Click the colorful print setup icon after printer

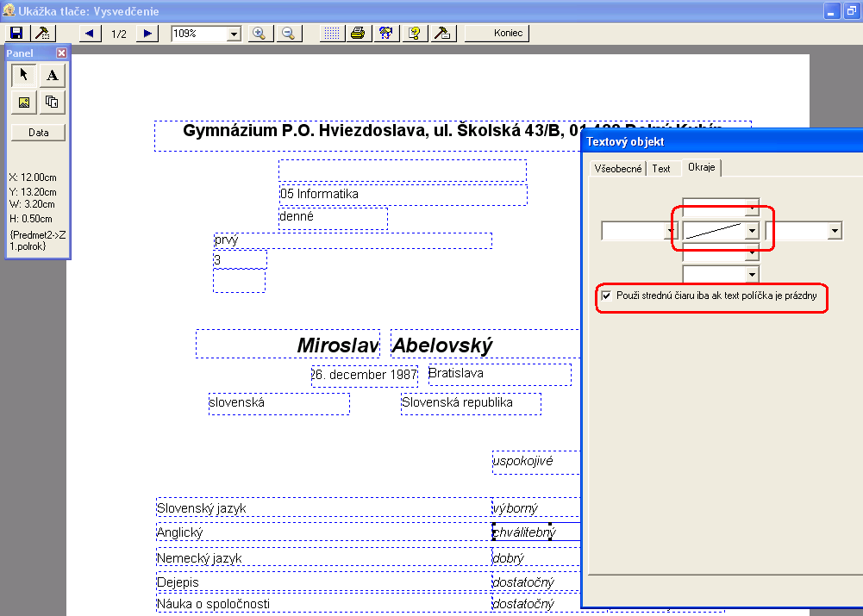point(386,33)
